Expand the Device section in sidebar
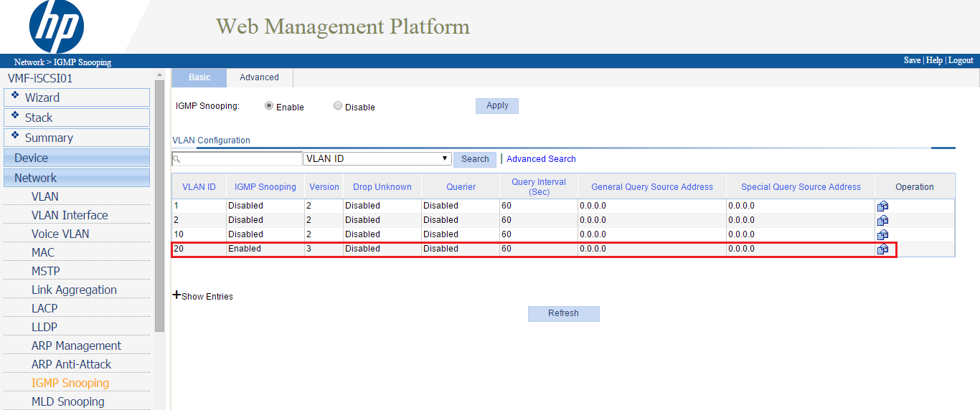 tap(77, 158)
